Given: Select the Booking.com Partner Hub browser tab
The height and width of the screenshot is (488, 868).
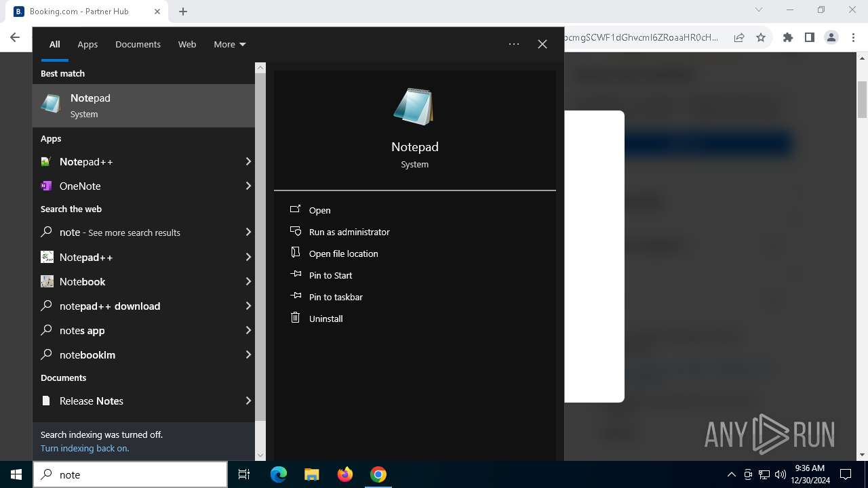Looking at the screenshot, I should click(x=88, y=12).
